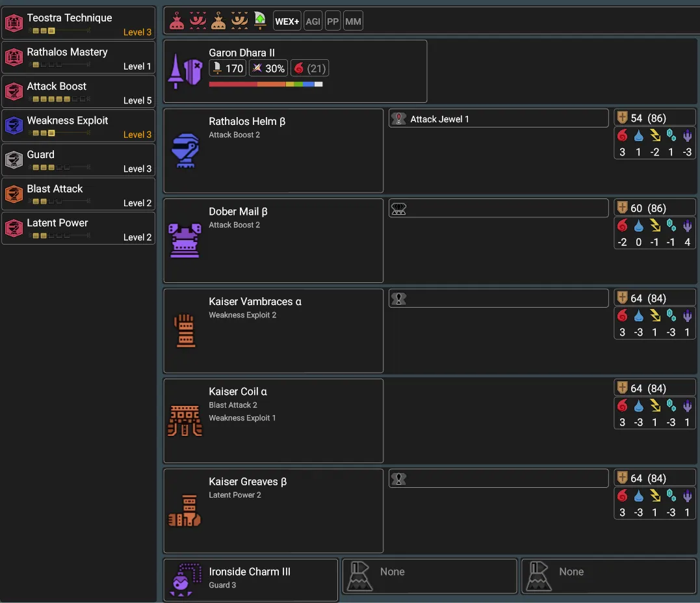700x603 pixels.
Task: Open the empty decoration slot on Kaiser Vambraces α
Action: (x=499, y=299)
